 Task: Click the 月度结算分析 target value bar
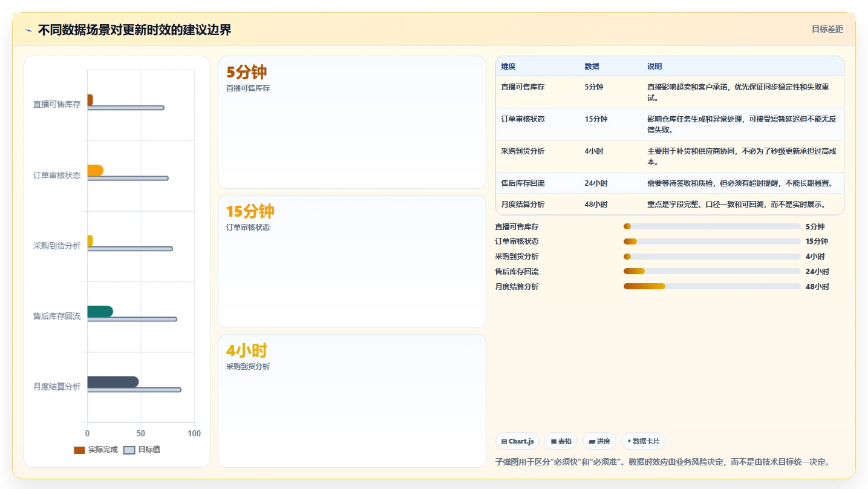tap(134, 390)
